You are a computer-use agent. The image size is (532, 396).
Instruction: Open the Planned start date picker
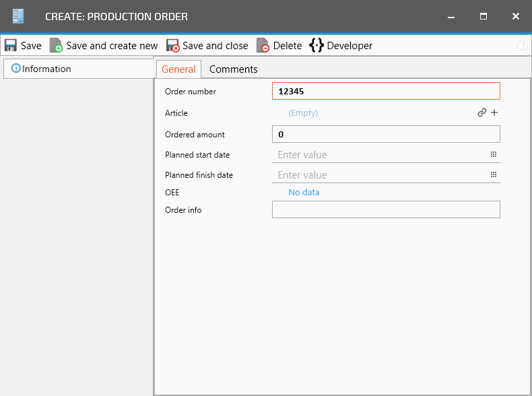pyautogui.click(x=493, y=155)
